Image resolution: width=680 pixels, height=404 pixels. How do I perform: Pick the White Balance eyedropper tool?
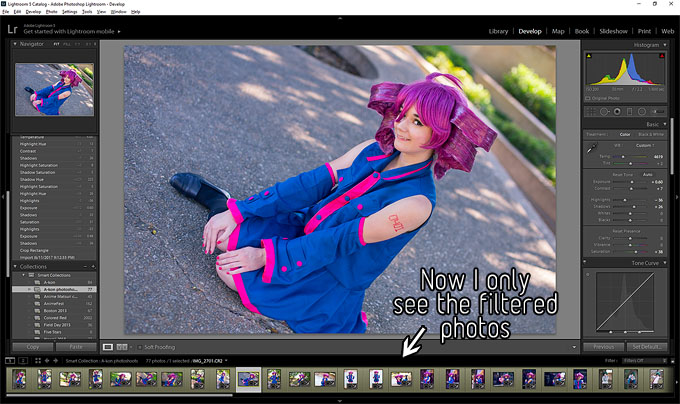(x=591, y=147)
